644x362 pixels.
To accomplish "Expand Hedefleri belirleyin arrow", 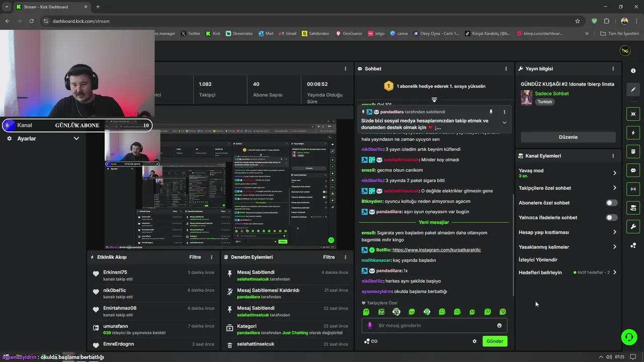I will [x=614, y=273].
